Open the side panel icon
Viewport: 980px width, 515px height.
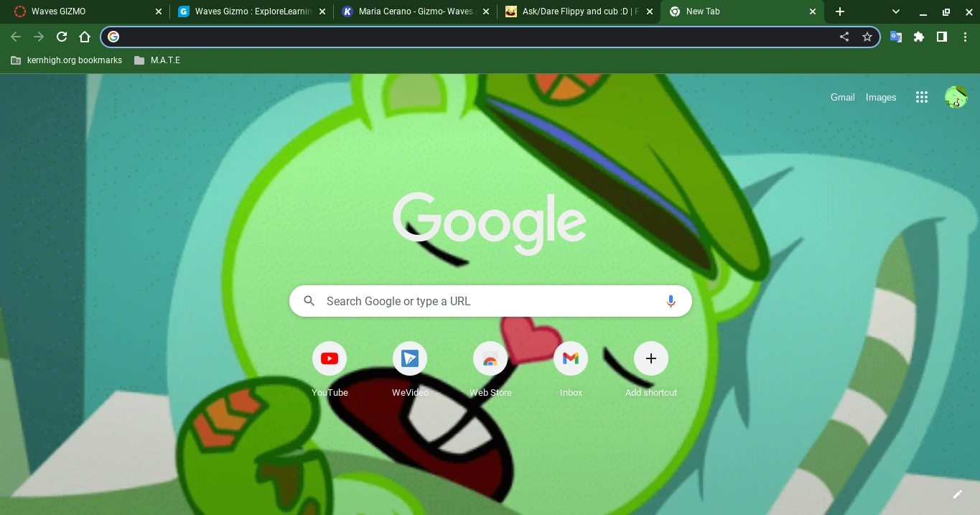point(942,37)
